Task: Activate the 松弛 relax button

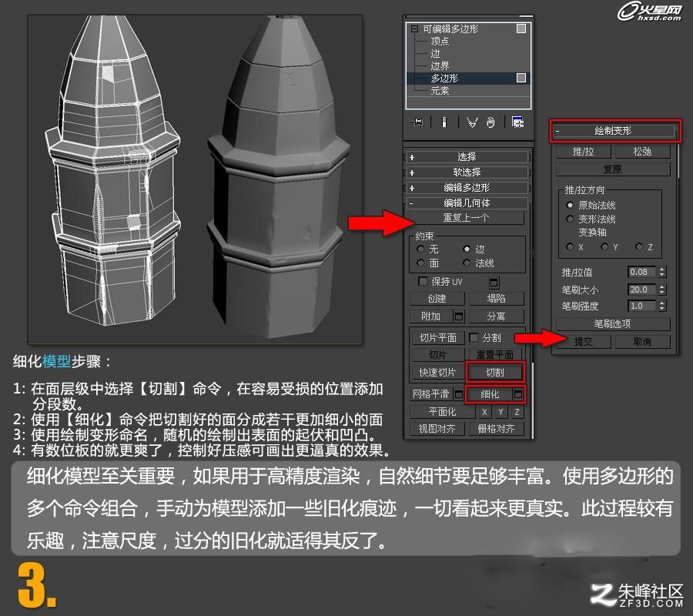Action: pos(642,152)
